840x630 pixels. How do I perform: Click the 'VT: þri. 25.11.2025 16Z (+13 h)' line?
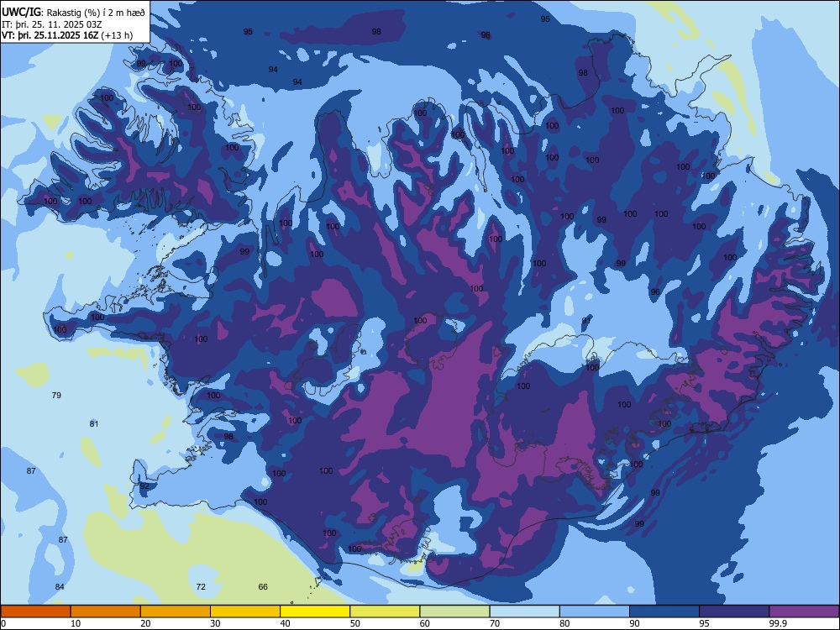coord(67,35)
